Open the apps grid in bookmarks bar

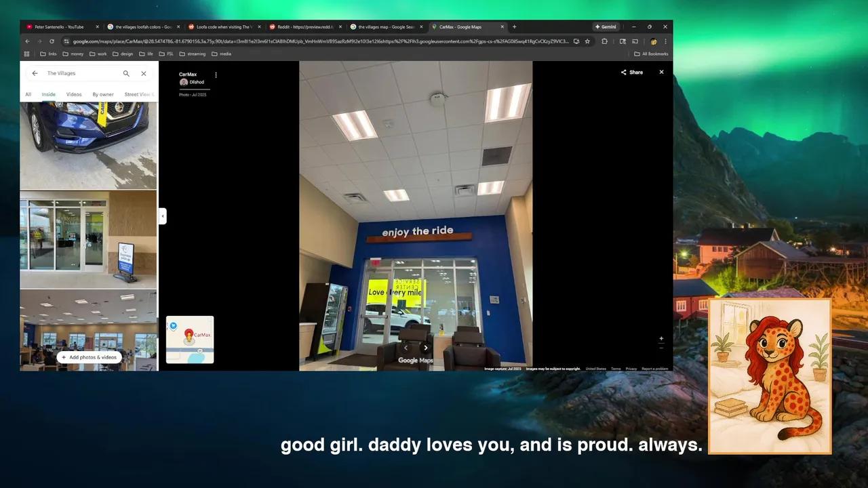click(x=27, y=54)
